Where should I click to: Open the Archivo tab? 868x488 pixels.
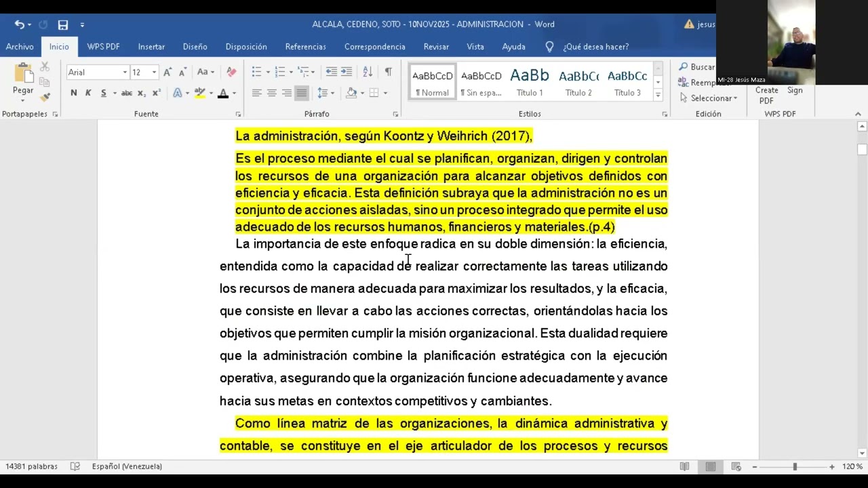[20, 47]
